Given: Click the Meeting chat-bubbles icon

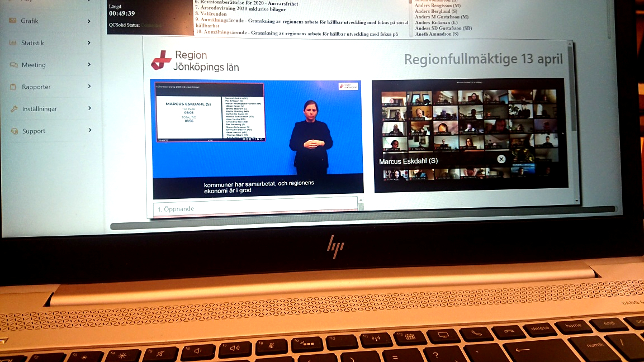Looking at the screenshot, I should click(x=13, y=64).
